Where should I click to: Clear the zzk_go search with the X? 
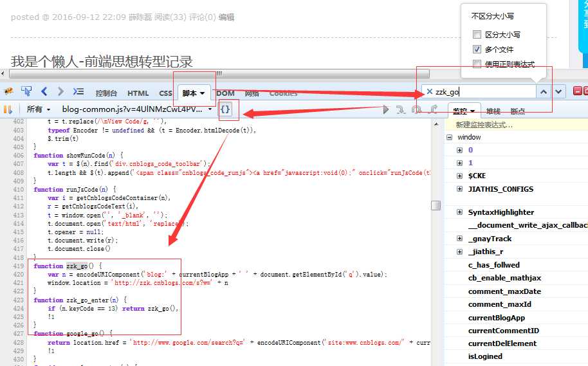[x=429, y=91]
